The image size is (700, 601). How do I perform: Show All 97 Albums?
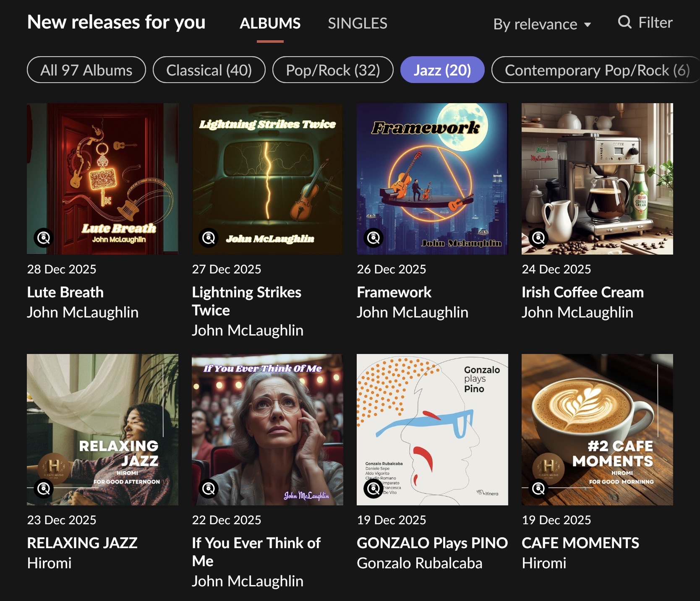coord(86,70)
